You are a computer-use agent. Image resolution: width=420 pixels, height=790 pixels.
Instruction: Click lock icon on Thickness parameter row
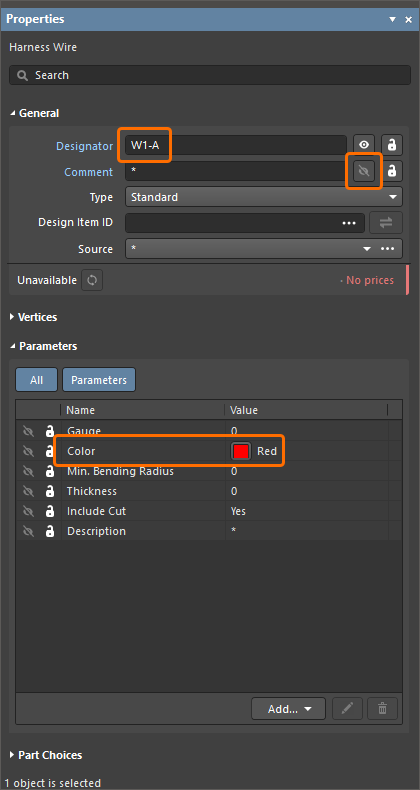pyautogui.click(x=50, y=491)
